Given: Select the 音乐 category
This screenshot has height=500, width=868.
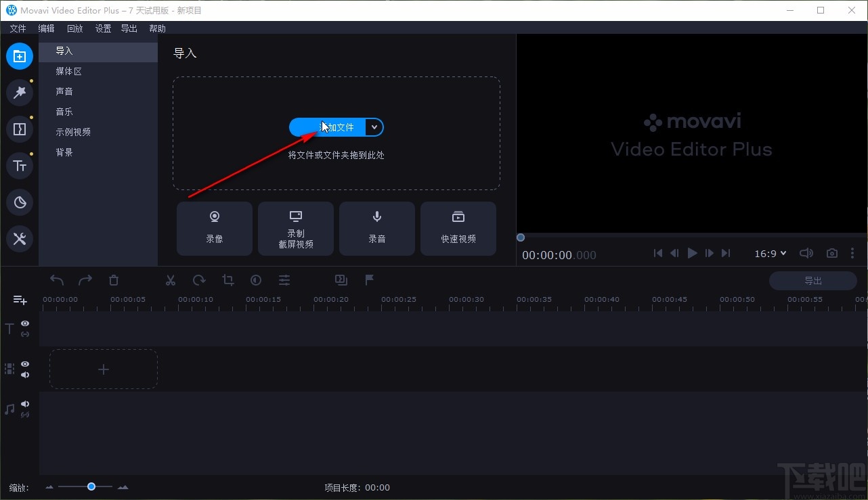Looking at the screenshot, I should [98, 112].
